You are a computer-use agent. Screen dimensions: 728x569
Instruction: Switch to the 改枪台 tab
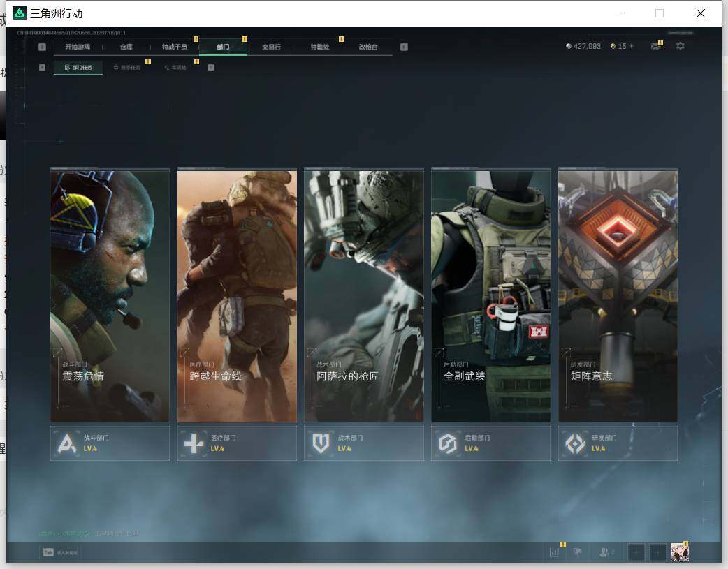368,47
